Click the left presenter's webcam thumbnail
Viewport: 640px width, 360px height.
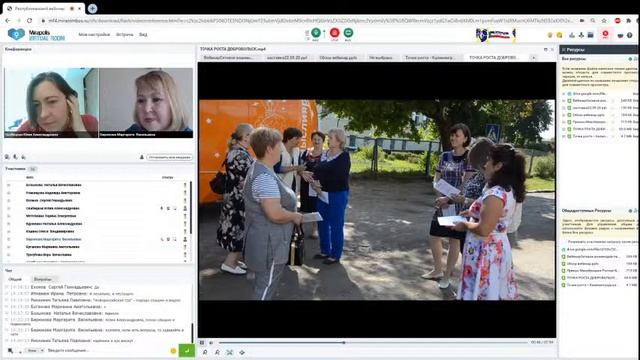pos(51,102)
